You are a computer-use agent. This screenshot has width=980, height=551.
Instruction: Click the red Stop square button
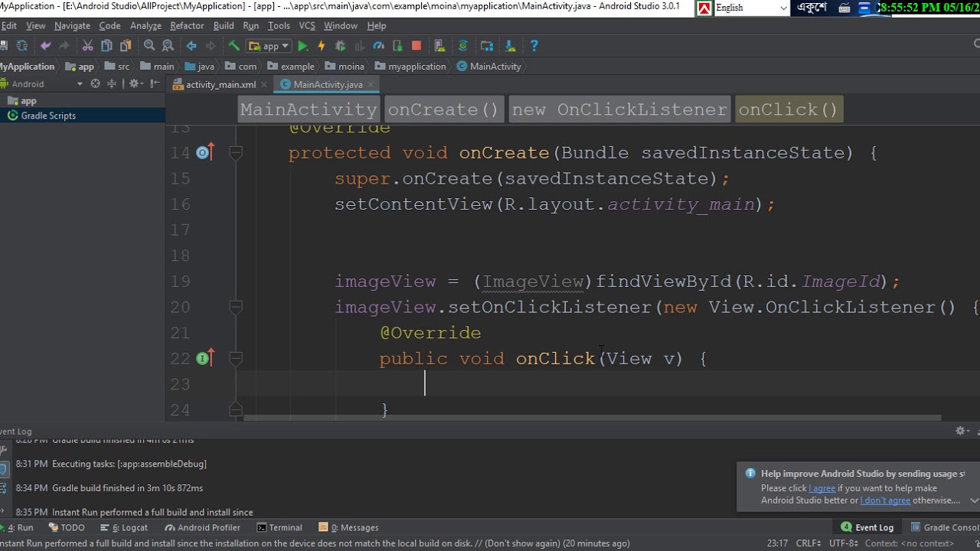point(416,46)
